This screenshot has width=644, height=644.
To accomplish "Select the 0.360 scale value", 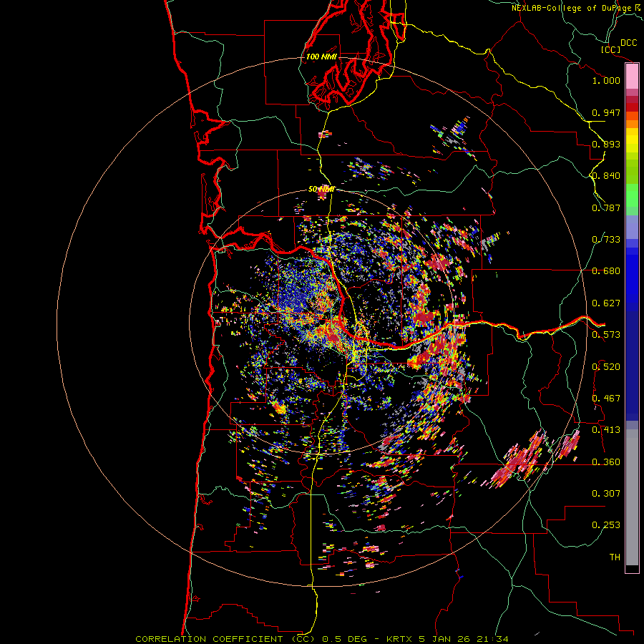I will coord(606,462).
